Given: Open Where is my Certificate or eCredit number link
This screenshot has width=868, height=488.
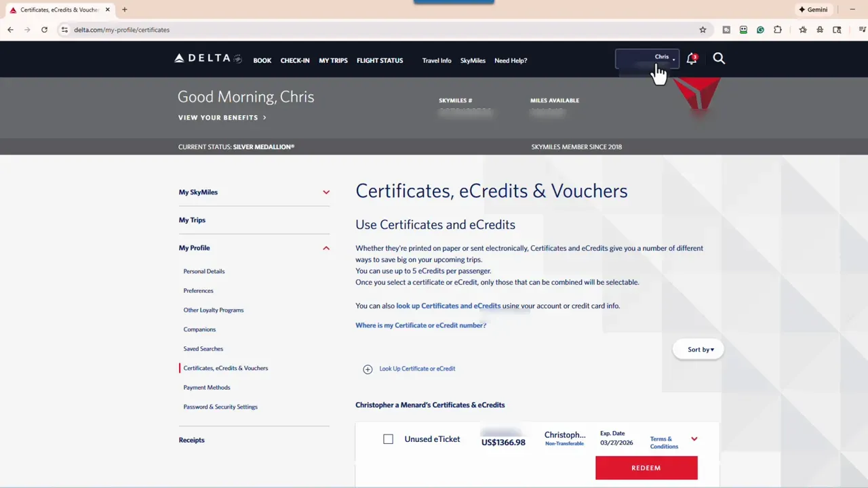Looking at the screenshot, I should (420, 325).
